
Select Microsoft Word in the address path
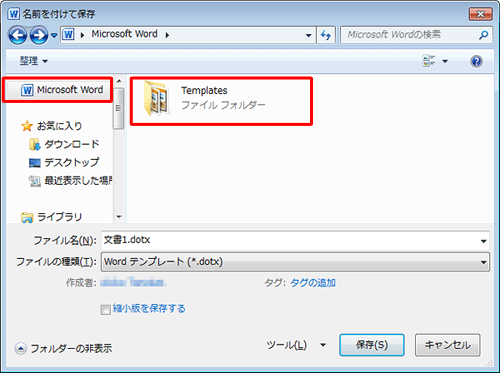click(124, 34)
